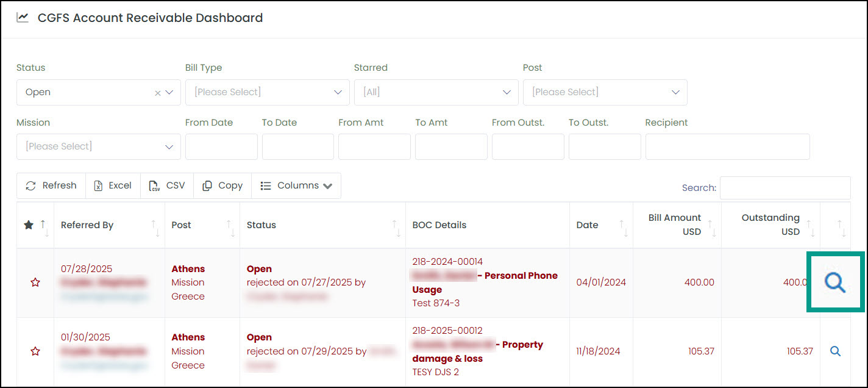Sort table by Status column header
Screen dimensions: 868x388
pyautogui.click(x=322, y=225)
